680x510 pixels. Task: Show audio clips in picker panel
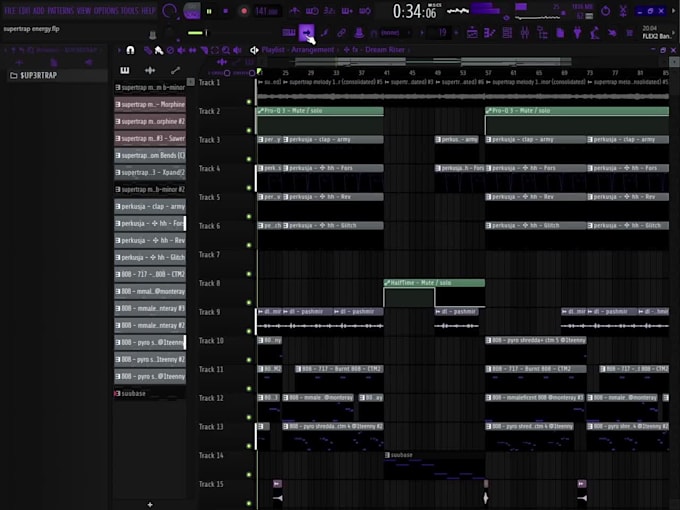[x=150, y=70]
